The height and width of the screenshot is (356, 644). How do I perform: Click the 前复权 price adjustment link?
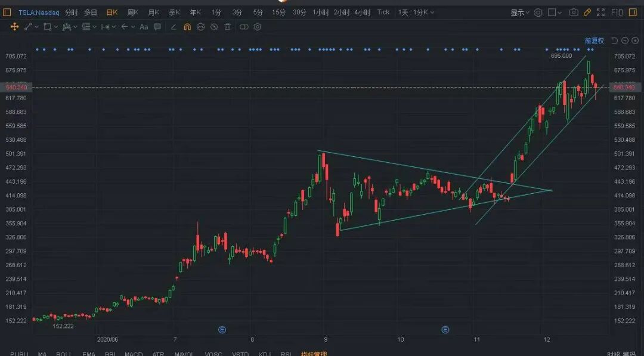(595, 41)
